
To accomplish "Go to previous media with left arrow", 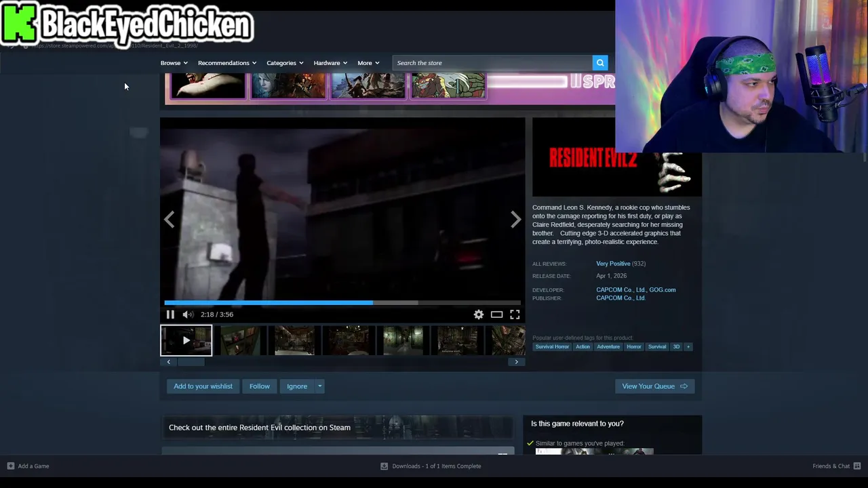I will point(170,220).
